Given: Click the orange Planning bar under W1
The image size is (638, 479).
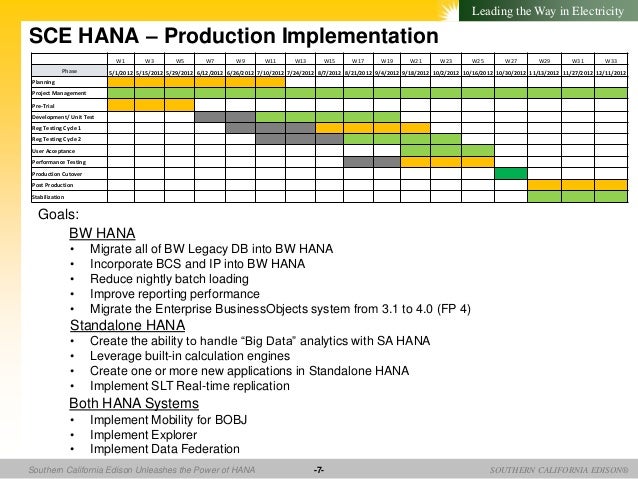Looking at the screenshot, I should 121,82.
